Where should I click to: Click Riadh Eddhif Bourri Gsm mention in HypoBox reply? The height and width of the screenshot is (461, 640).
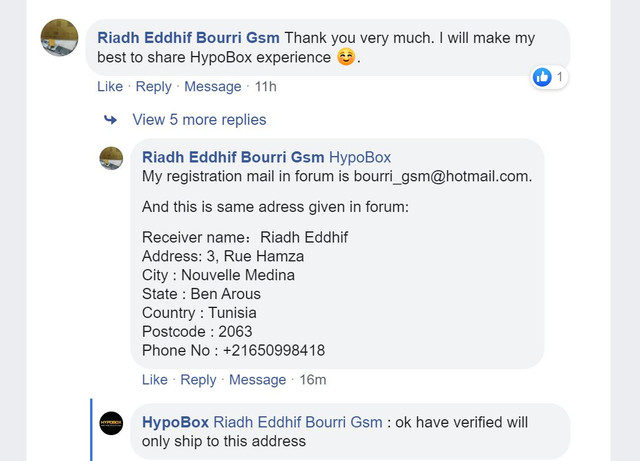pyautogui.click(x=298, y=422)
